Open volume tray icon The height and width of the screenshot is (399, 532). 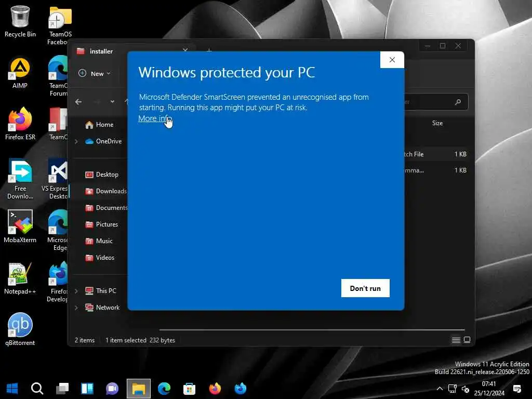pyautogui.click(x=465, y=389)
